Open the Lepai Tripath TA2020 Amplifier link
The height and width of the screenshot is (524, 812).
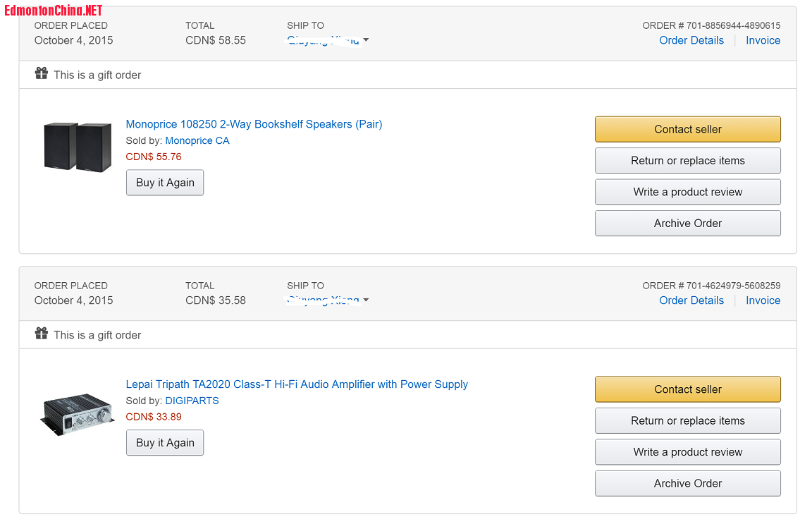[297, 384]
